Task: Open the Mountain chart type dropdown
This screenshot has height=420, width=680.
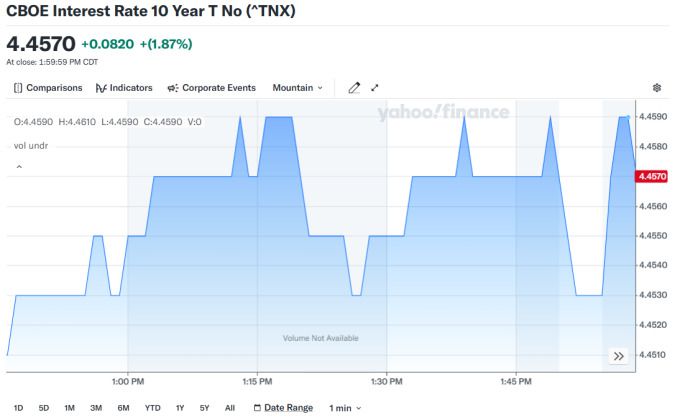Action: tap(298, 88)
